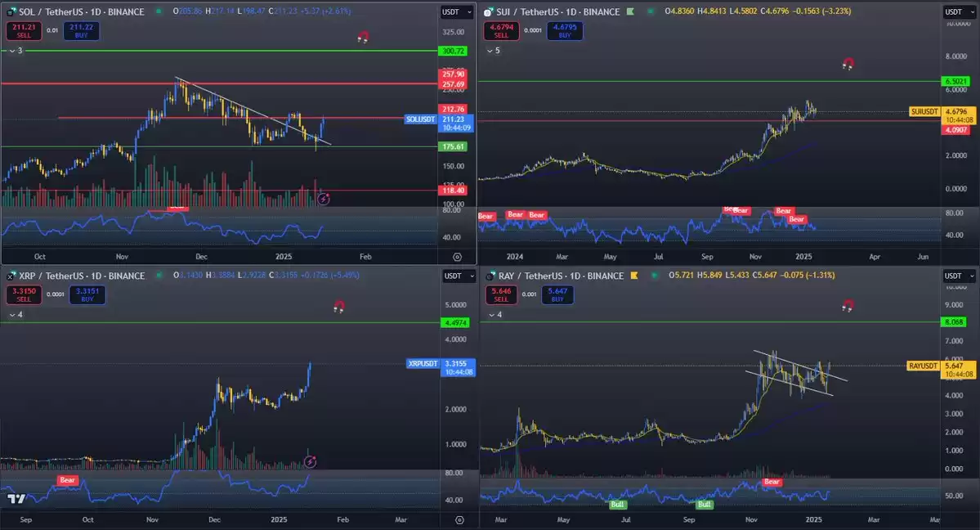Click the SUI / TetherUS symbol title
980x530 pixels.
pyautogui.click(x=558, y=11)
